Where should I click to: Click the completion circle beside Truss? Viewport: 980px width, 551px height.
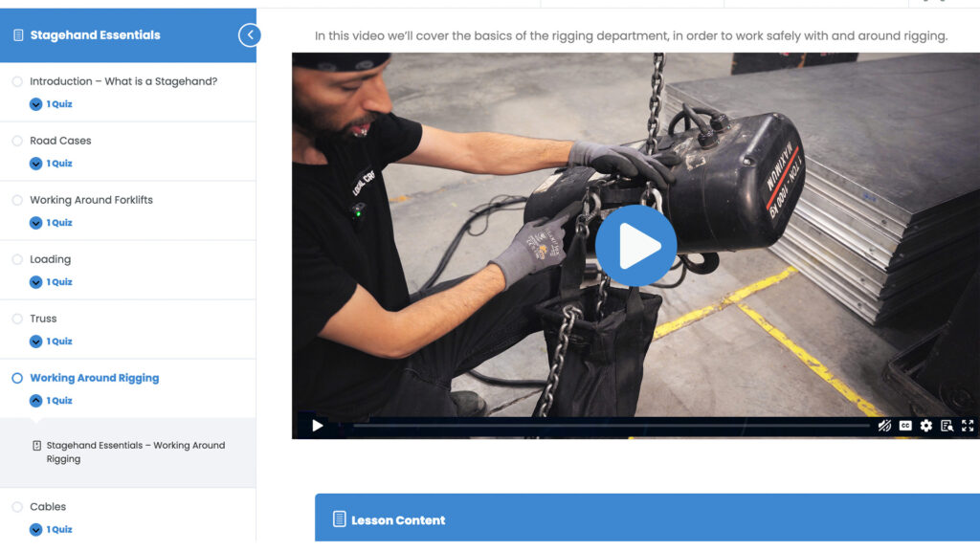pos(17,319)
